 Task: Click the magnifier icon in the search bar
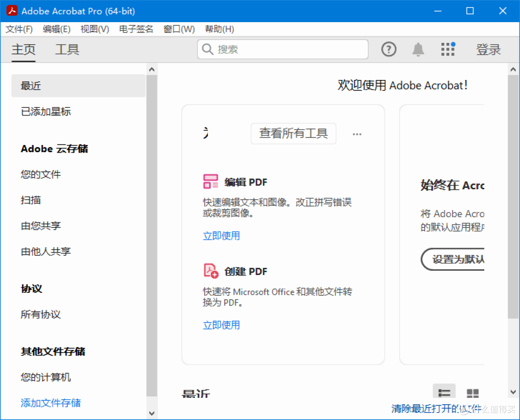coord(207,49)
